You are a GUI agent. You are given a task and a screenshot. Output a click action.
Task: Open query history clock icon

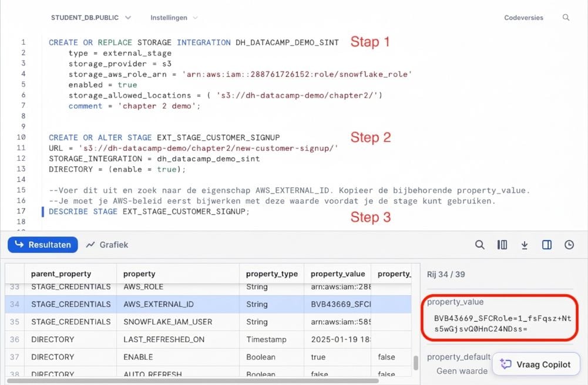click(x=569, y=245)
